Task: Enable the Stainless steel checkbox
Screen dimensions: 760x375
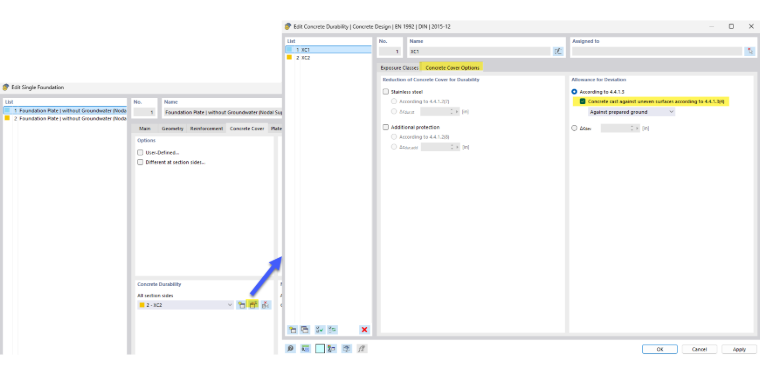Action: click(x=386, y=92)
